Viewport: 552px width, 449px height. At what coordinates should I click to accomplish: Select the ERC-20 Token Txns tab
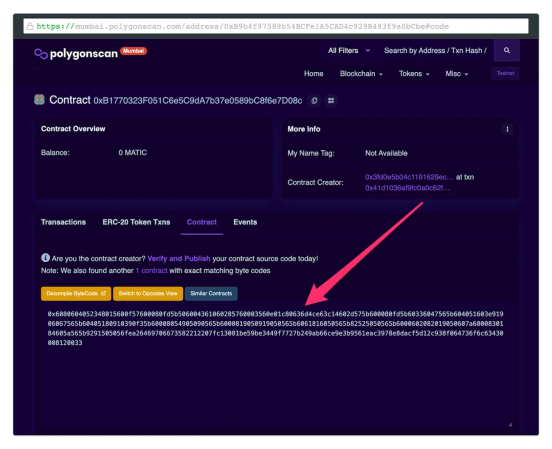[x=136, y=222]
